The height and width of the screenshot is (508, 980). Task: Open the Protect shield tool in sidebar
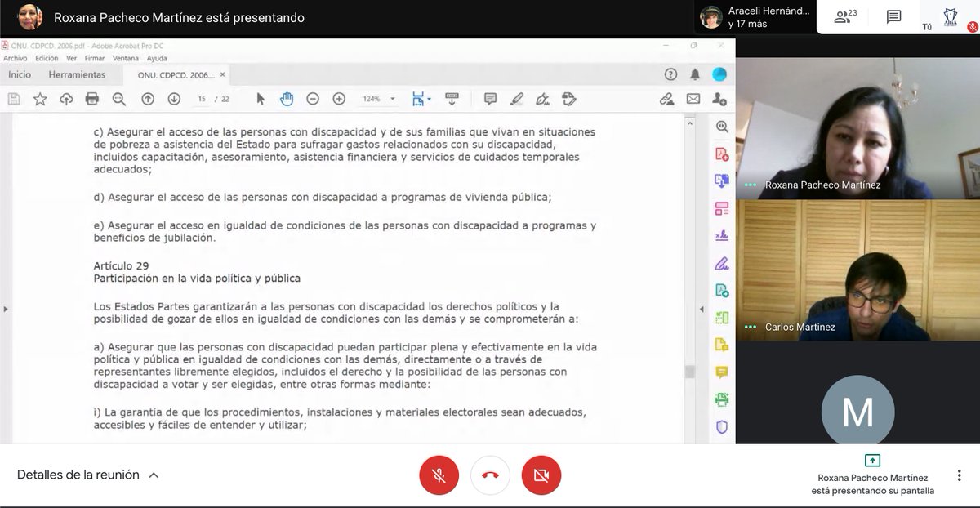point(722,426)
